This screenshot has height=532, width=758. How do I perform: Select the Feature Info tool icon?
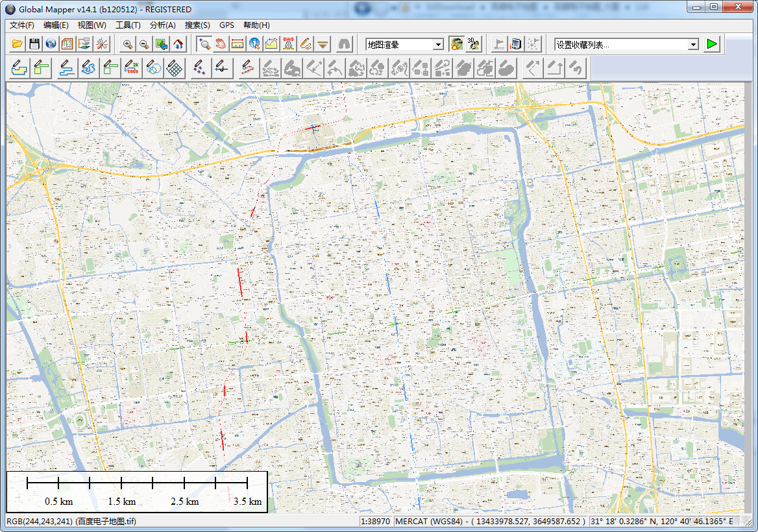[x=255, y=44]
